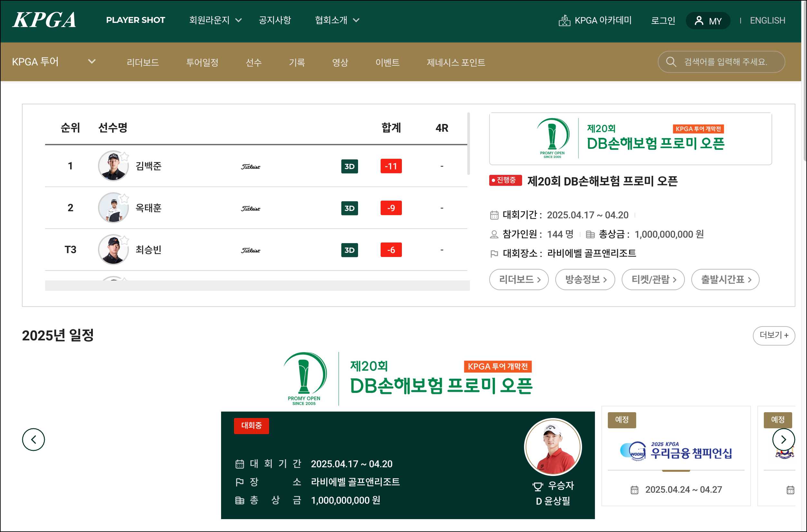Switch language to ENGLISH
The height and width of the screenshot is (532, 807).
[x=767, y=21]
